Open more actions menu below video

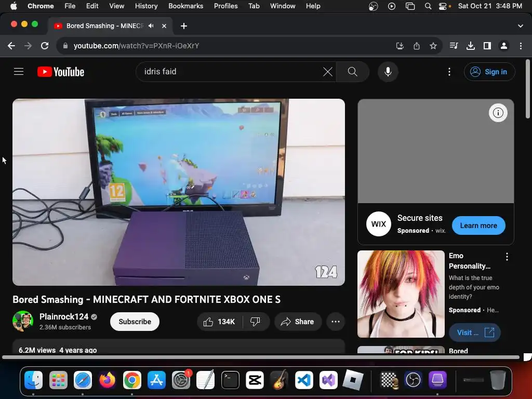(336, 322)
